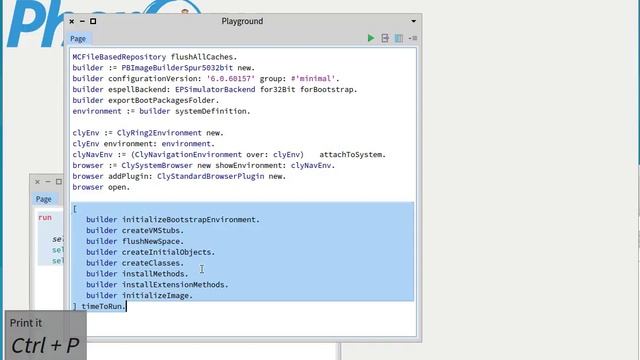Minimize the Playground window
The height and width of the screenshot is (360, 640).
82,21
